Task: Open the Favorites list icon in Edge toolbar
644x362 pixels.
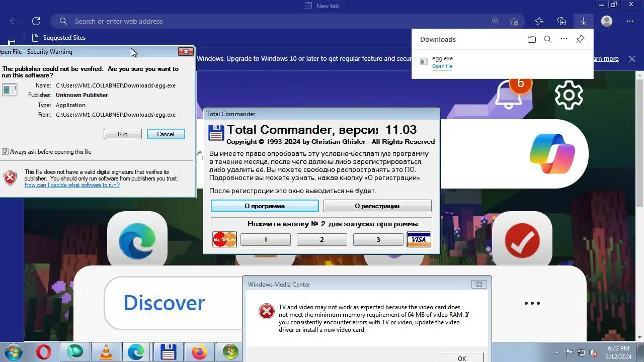Action: click(x=539, y=21)
